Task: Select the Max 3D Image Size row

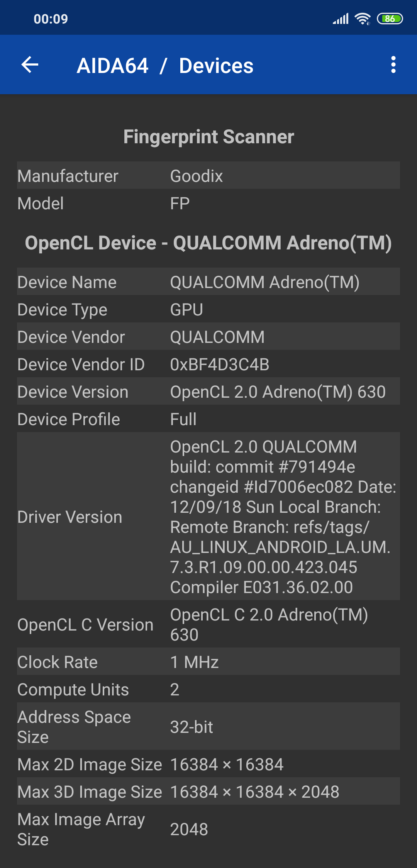Action: pos(208,791)
